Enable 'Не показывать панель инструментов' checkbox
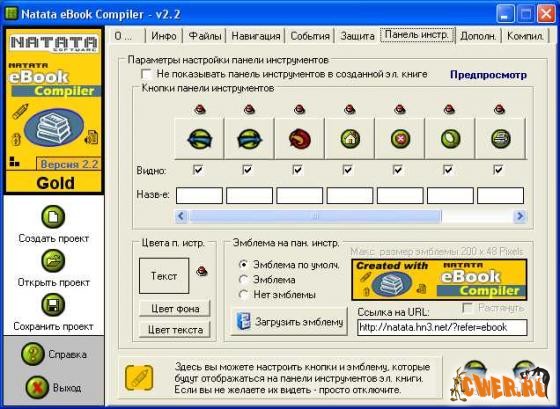Screen dimensions: 560x409 146,74
